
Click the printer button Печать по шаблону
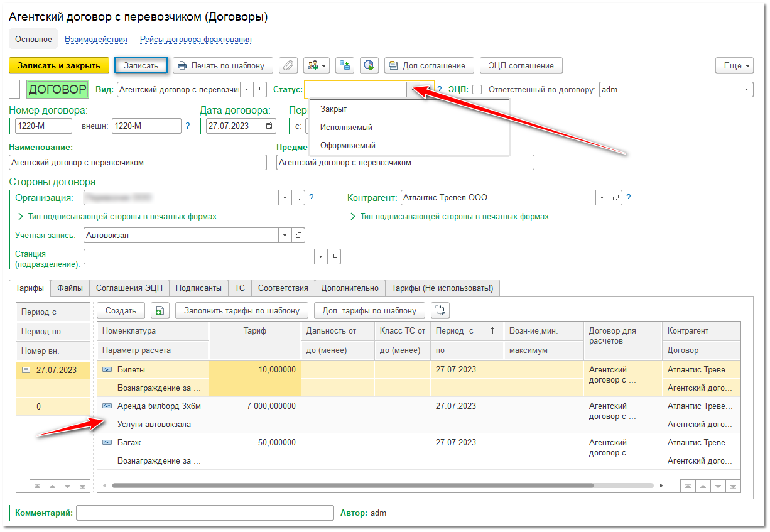(x=223, y=65)
